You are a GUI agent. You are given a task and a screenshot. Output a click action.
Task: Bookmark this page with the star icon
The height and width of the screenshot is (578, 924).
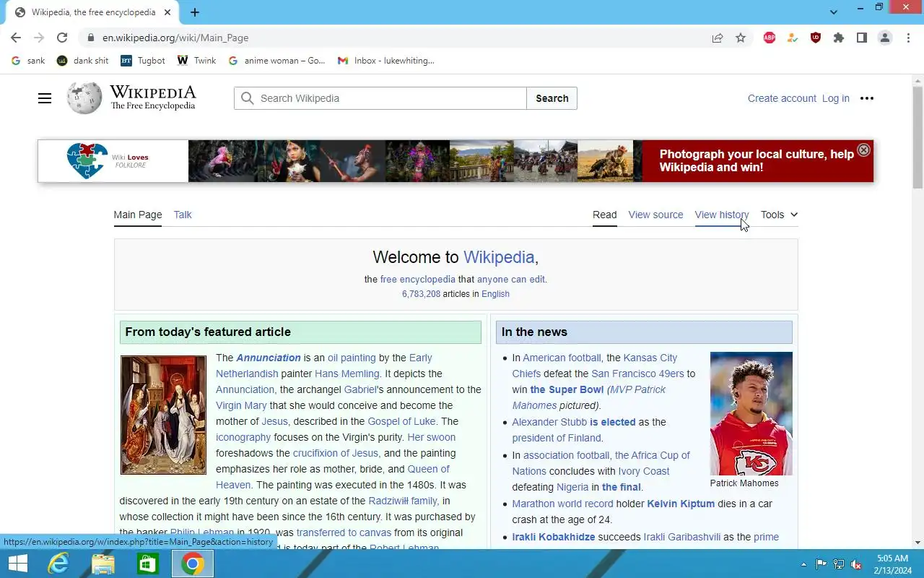[741, 38]
